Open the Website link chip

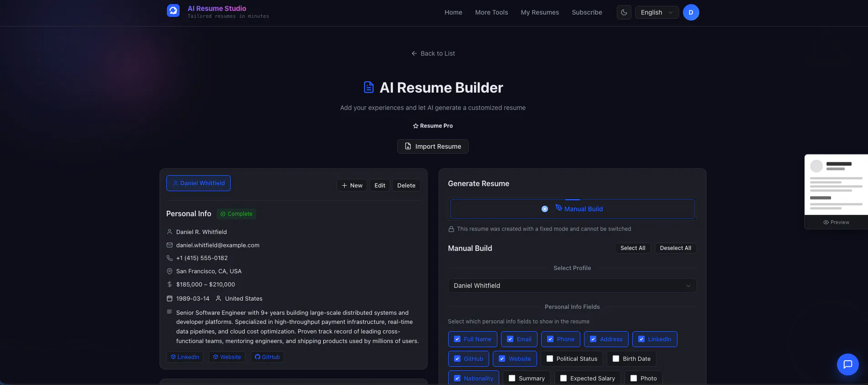click(x=227, y=357)
